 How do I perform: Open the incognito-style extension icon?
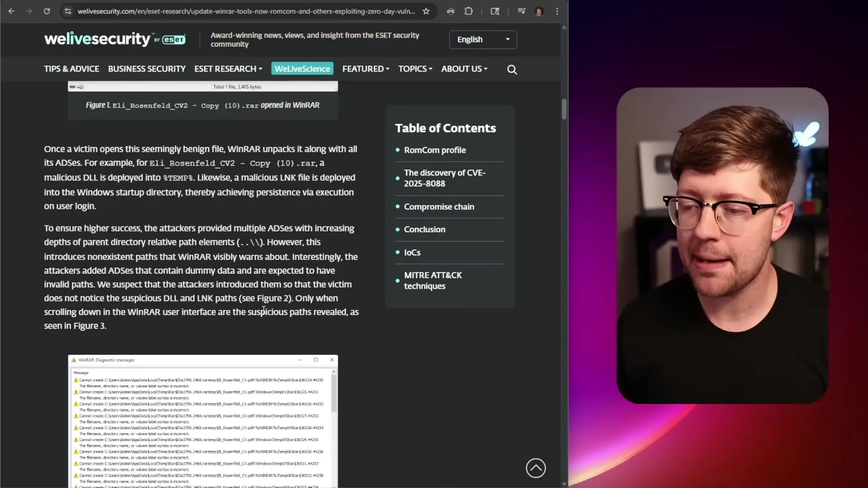tap(451, 11)
